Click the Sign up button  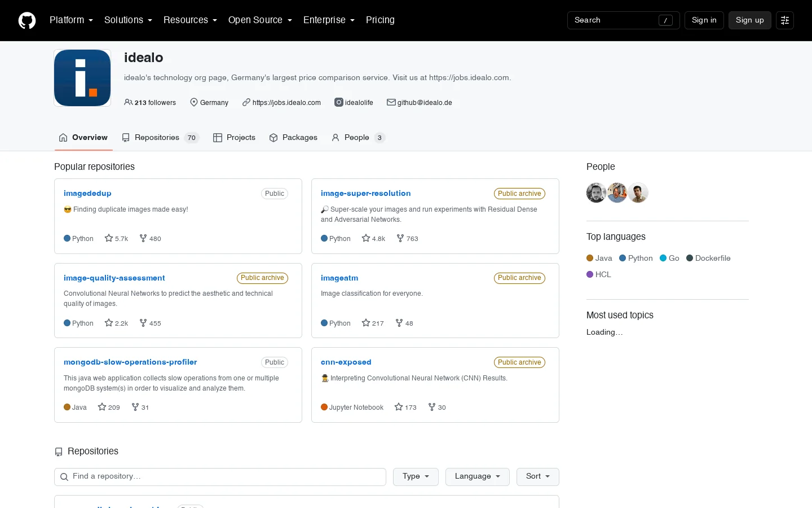[750, 20]
